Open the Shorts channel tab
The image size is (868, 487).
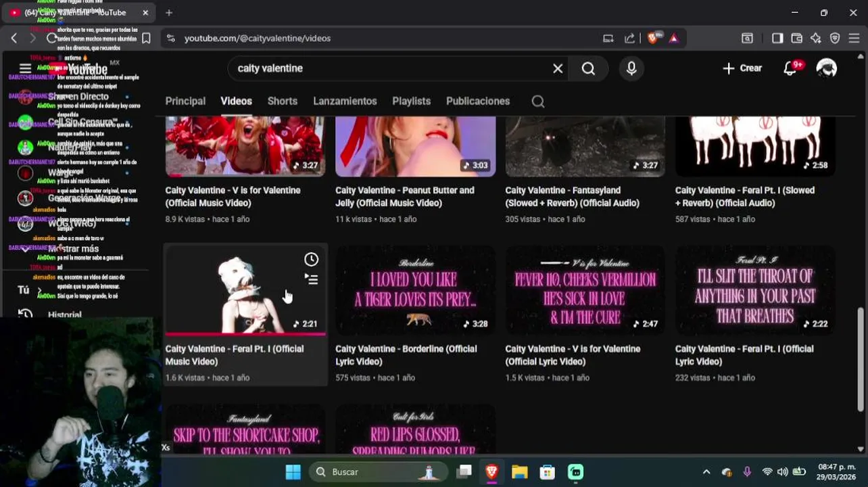tap(283, 101)
